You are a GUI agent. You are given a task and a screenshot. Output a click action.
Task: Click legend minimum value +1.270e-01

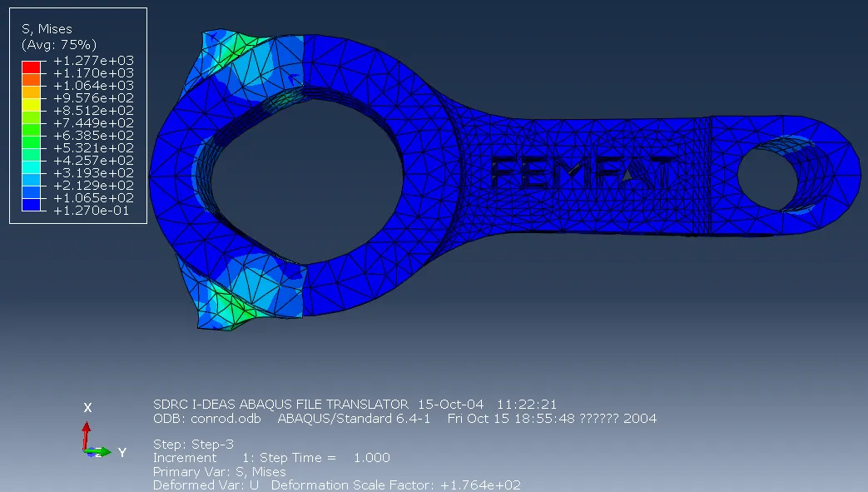92,211
